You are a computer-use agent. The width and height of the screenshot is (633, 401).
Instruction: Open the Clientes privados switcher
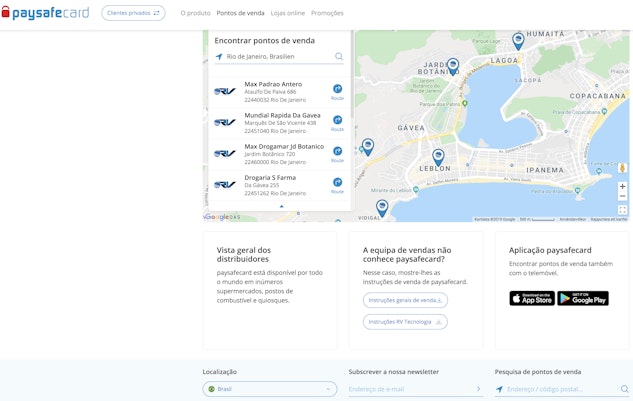pyautogui.click(x=133, y=13)
